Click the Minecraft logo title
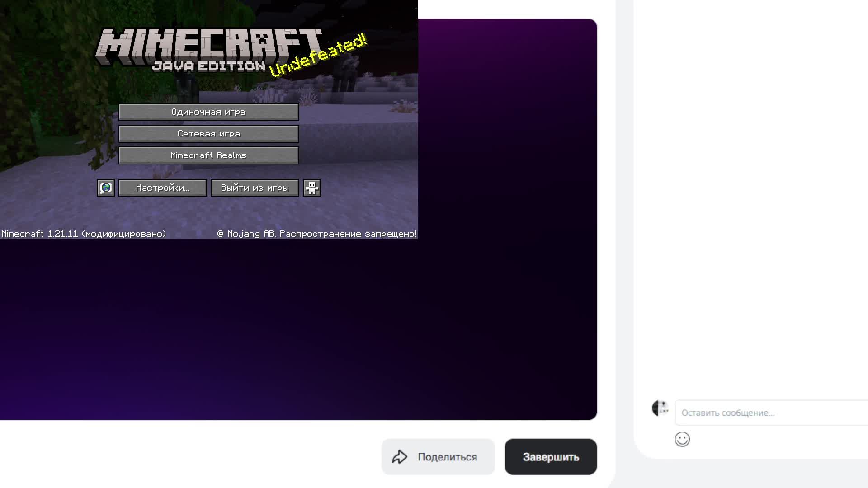Image resolution: width=868 pixels, height=488 pixels. point(208,44)
